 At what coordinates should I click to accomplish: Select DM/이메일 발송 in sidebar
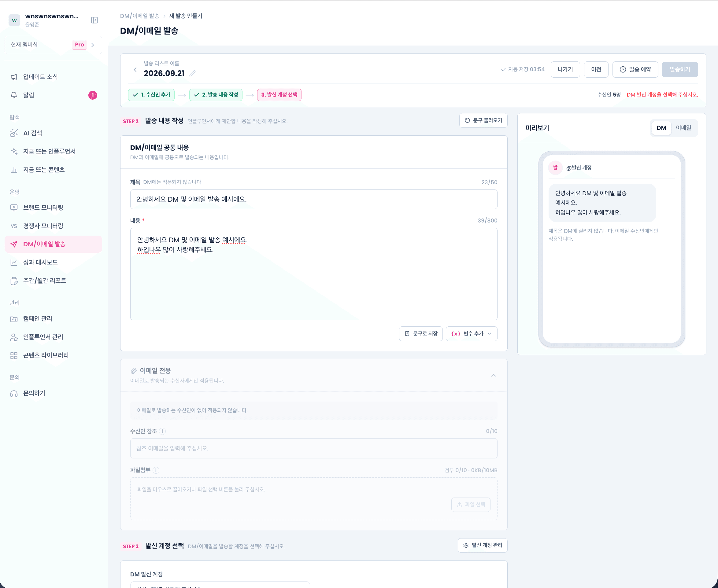point(53,244)
